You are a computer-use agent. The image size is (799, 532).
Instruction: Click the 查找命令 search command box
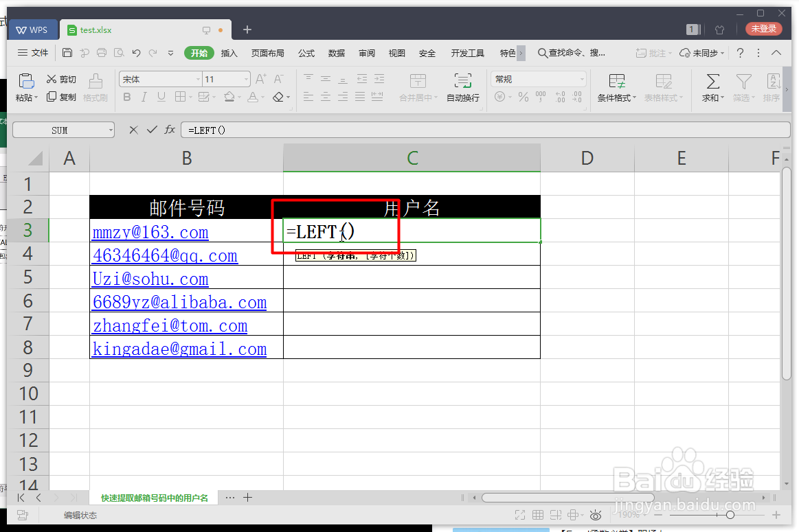coord(572,53)
